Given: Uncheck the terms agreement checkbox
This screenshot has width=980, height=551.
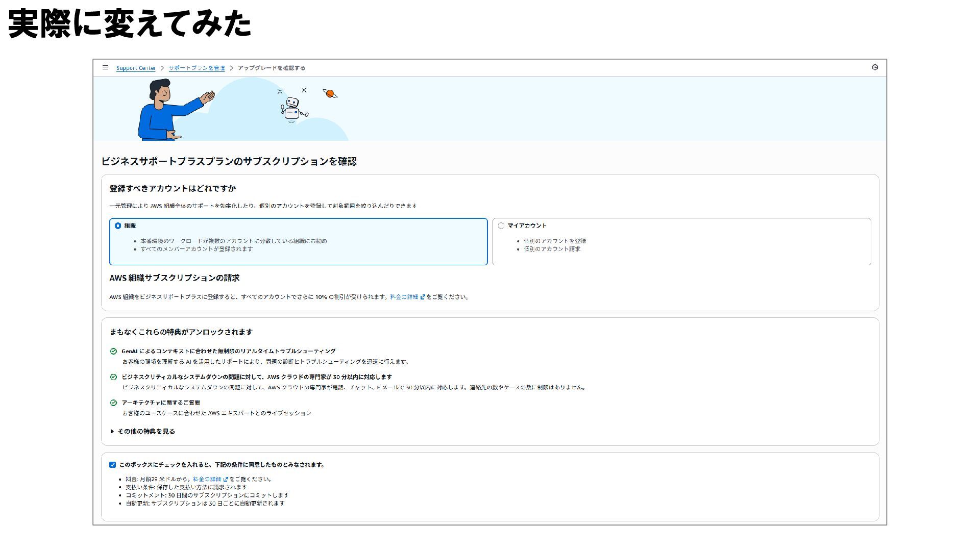Looking at the screenshot, I should pos(112,465).
